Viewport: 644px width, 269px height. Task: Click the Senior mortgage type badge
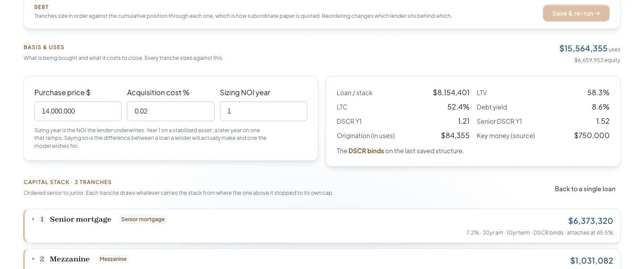(143, 219)
